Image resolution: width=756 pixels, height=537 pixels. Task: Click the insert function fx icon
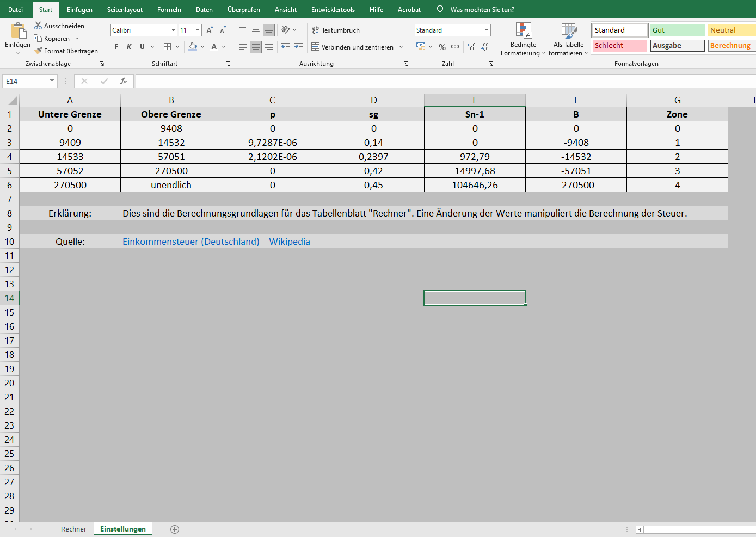pos(124,81)
